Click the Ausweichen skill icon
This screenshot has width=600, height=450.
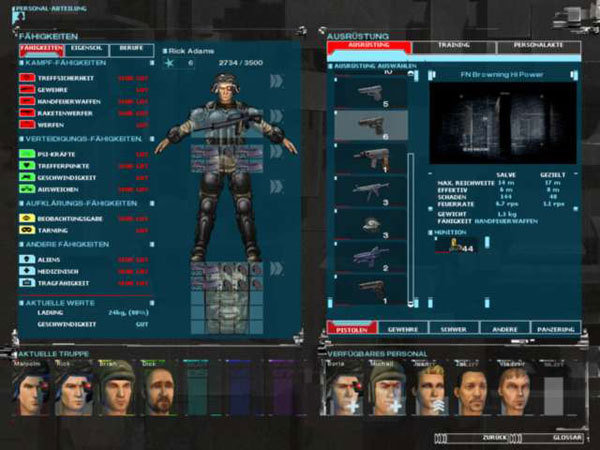tap(27, 189)
